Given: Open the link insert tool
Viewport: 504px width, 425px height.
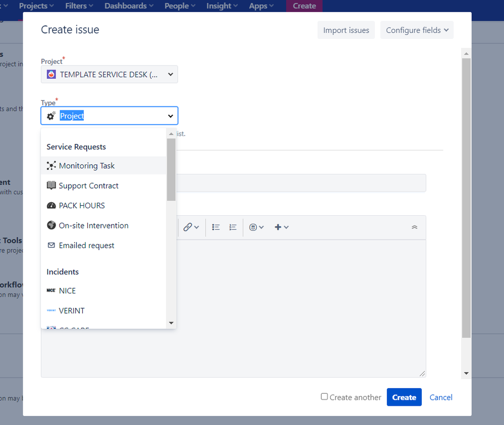Looking at the screenshot, I should click(191, 227).
